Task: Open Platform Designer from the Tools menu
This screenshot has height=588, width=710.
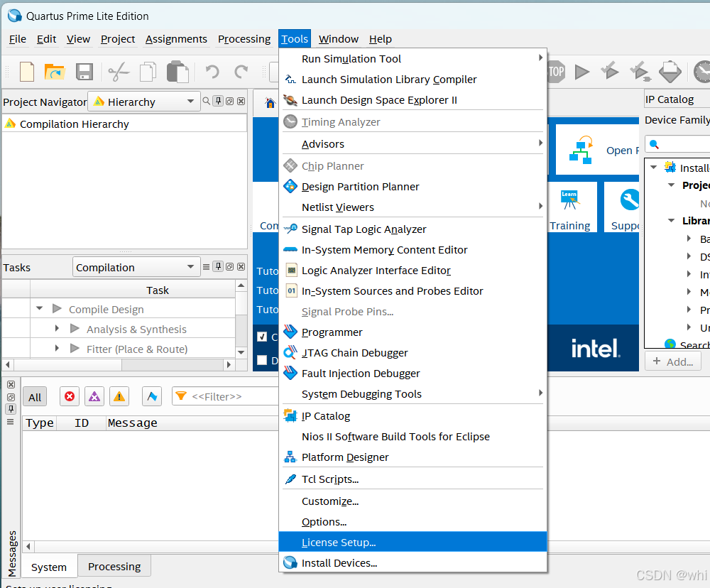Action: pos(413,457)
